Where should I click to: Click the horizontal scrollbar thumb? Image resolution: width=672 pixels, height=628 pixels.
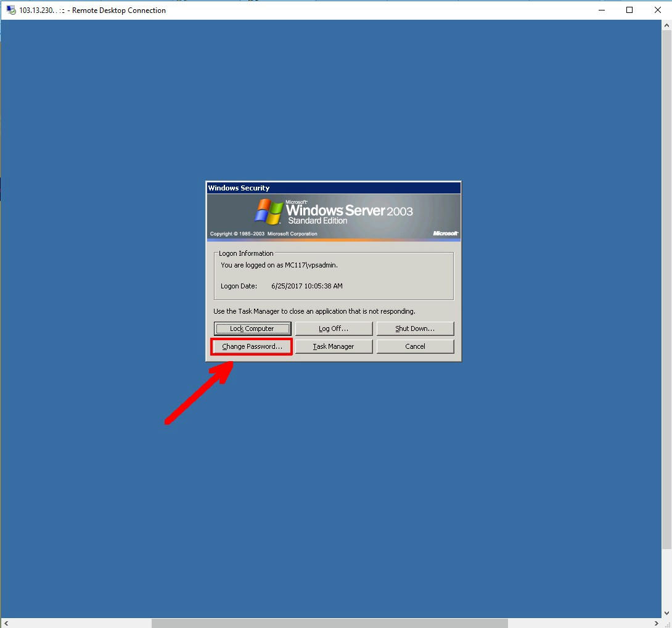330,623
